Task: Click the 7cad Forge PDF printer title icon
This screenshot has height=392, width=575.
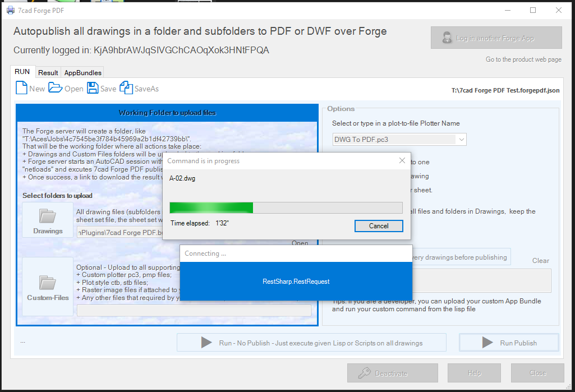Action: tap(11, 10)
